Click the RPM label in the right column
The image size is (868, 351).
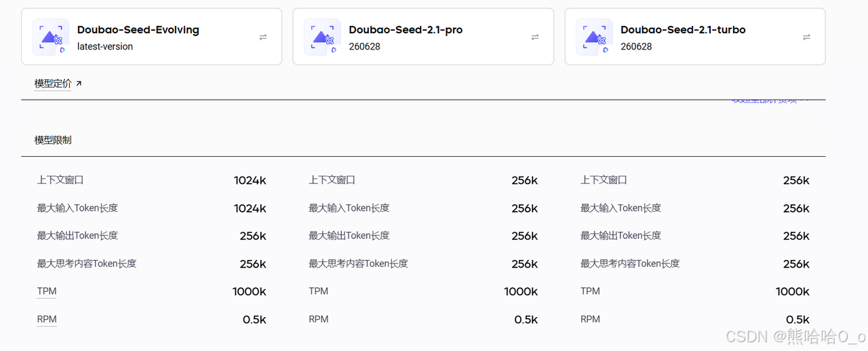(591, 319)
